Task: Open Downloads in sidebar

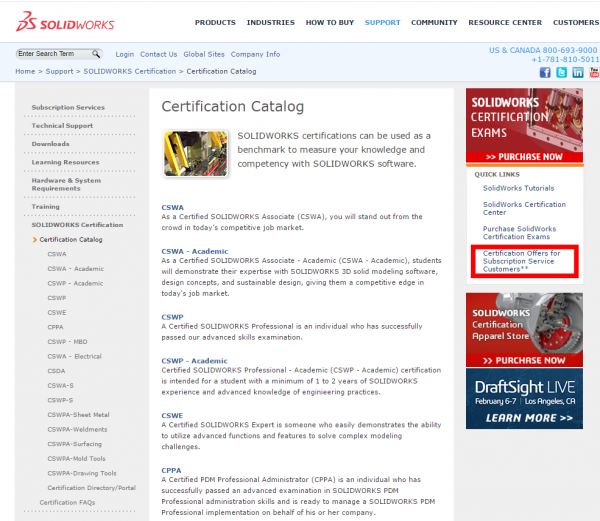Action: (51, 144)
